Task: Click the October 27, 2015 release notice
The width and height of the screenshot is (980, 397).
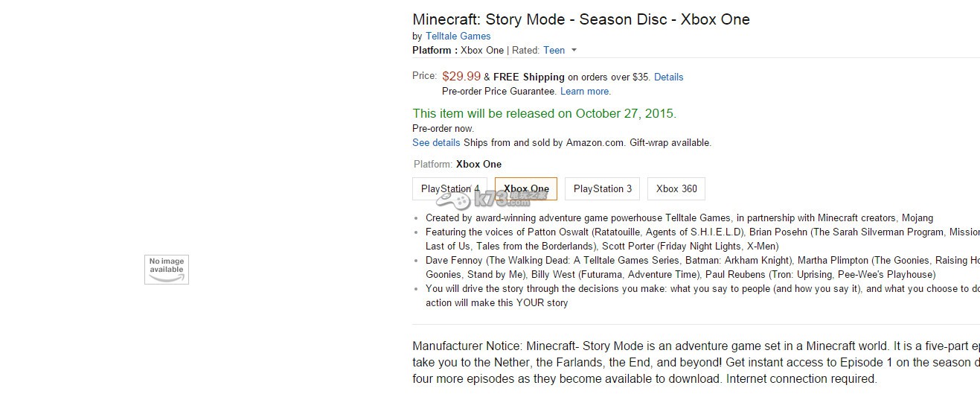Action: pos(544,113)
